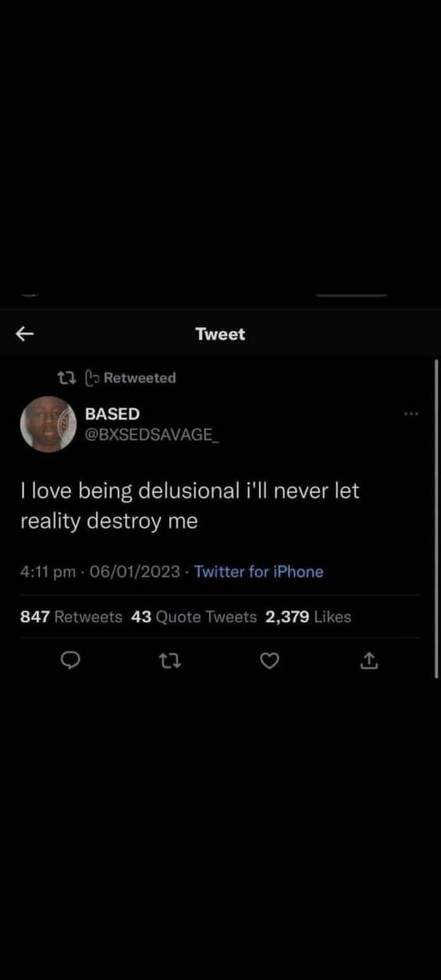View the 847 Retweets list

pos(71,617)
